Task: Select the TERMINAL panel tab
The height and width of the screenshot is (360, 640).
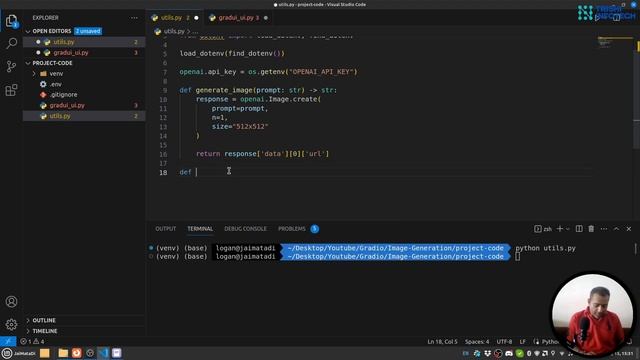Action: [200, 229]
